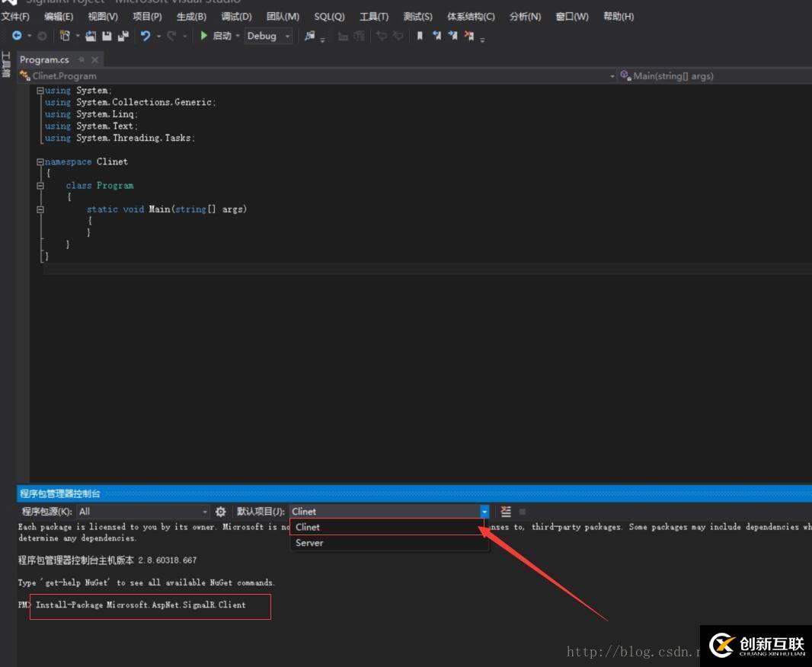Viewport: 812px width, 667px height.
Task: Click the stop command execution icon
Action: [523, 512]
